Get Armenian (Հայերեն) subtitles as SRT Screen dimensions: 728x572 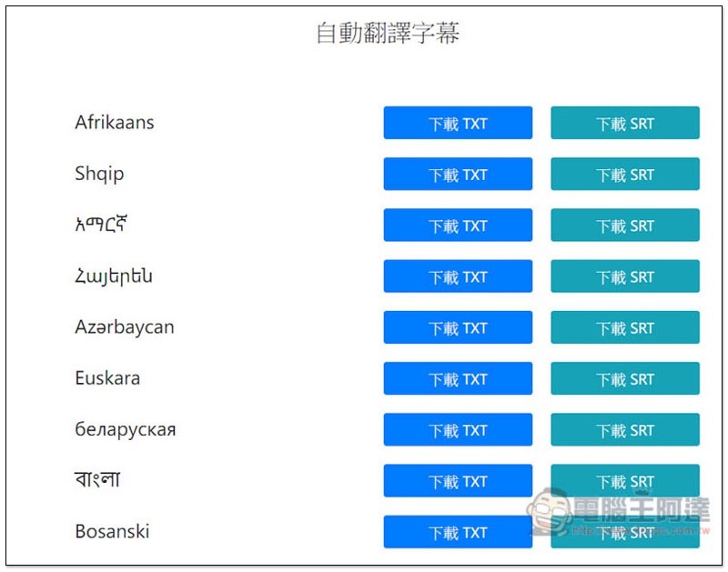click(x=625, y=276)
